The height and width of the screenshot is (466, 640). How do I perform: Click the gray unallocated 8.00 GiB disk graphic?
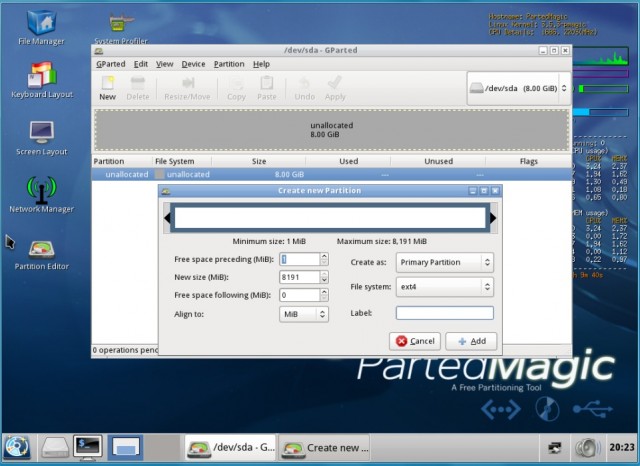(331, 130)
